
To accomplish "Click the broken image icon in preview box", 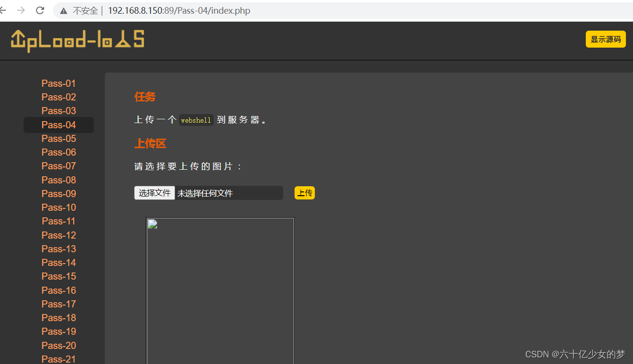I will click(152, 224).
